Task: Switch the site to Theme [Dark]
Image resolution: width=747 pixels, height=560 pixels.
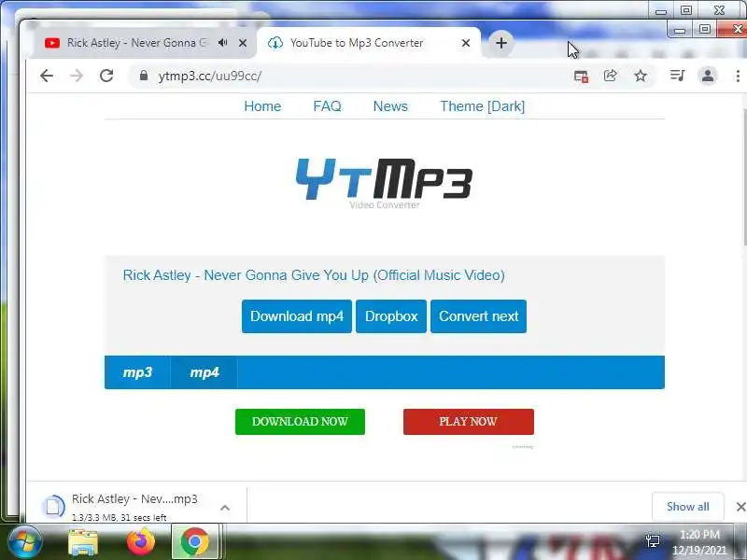Action: tap(482, 106)
